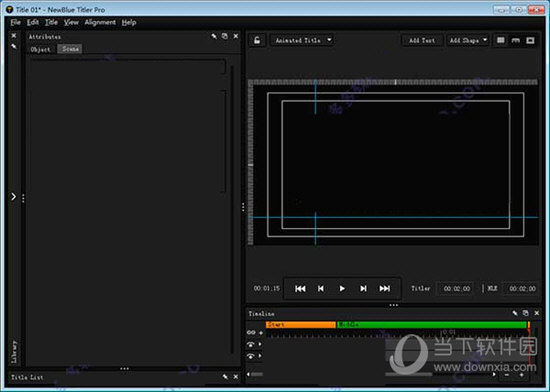Click the vertical Library label
The height and width of the screenshot is (392, 550).
tap(14, 351)
